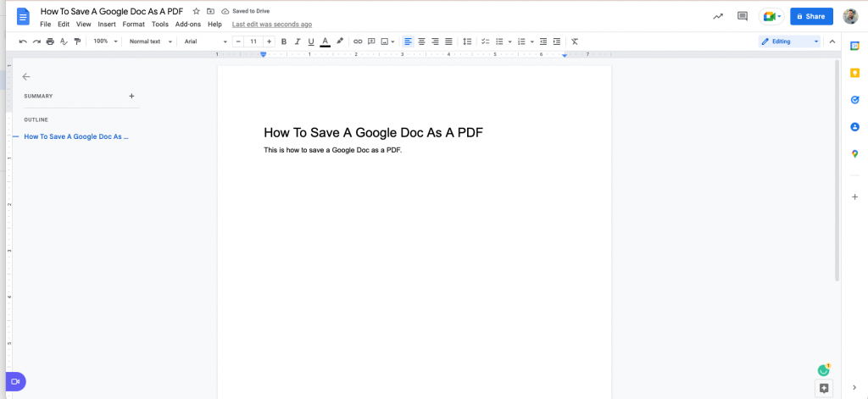Toggle Bold formatting
Viewport: 868px width, 399px height.
284,42
